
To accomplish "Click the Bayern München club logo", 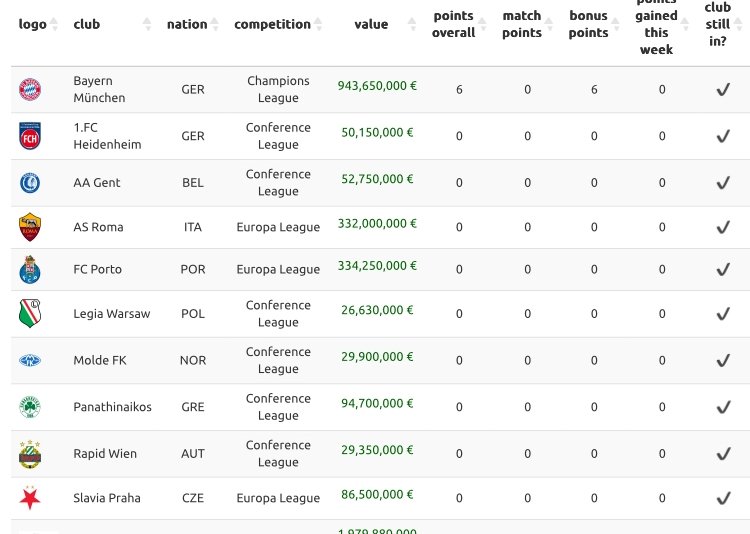I will point(29,90).
